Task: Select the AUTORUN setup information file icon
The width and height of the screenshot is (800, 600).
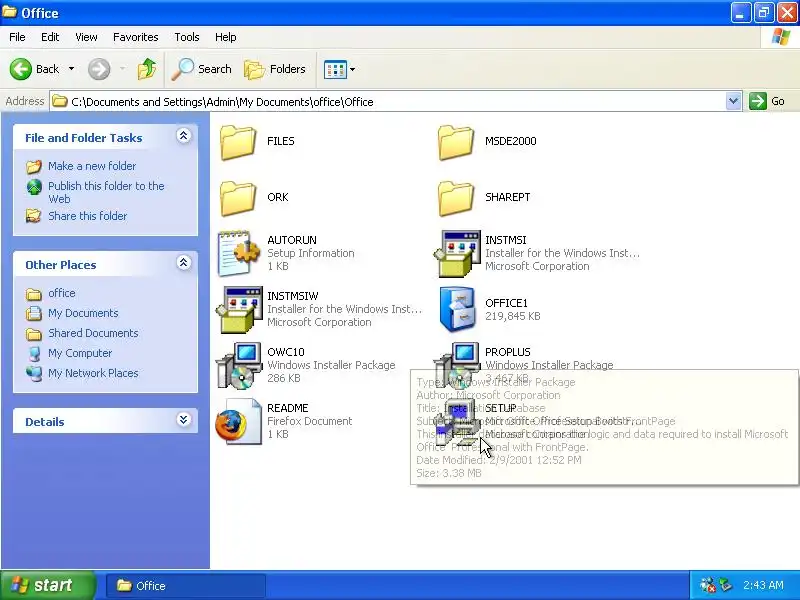Action: pos(239,254)
